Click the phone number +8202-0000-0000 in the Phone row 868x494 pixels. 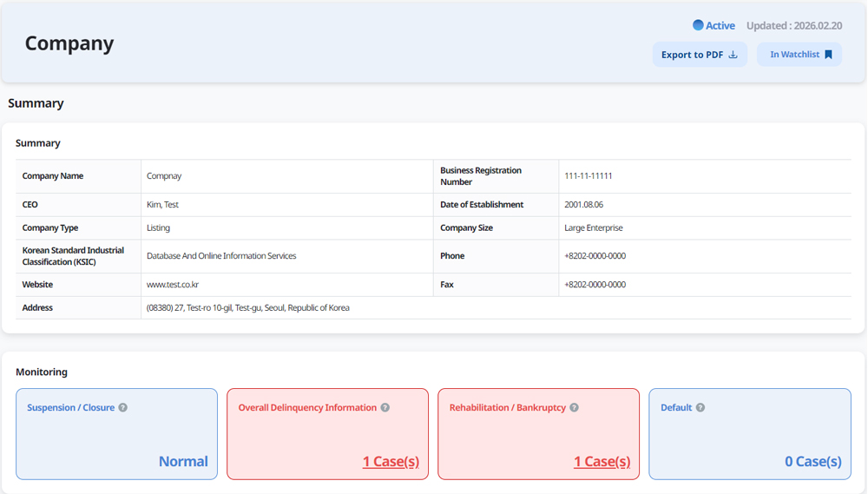(595, 256)
